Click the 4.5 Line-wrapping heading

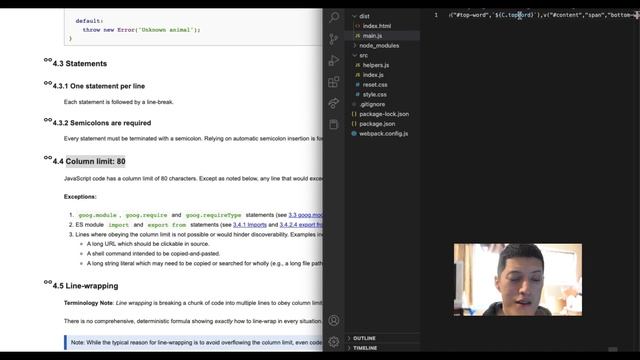tap(85, 286)
